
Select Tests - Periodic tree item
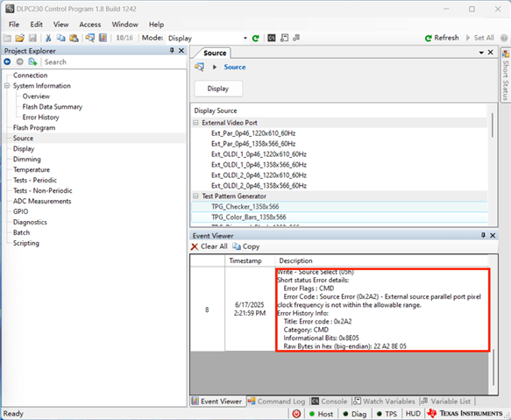(35, 181)
